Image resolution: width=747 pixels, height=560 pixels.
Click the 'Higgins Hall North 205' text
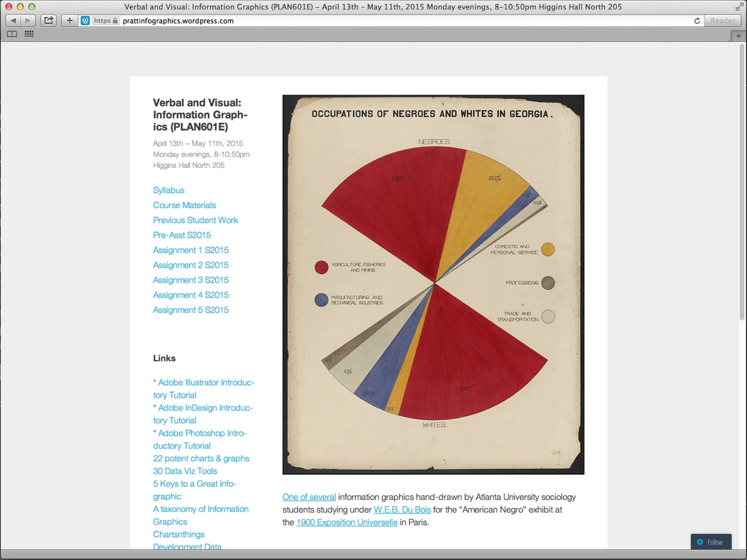click(189, 165)
